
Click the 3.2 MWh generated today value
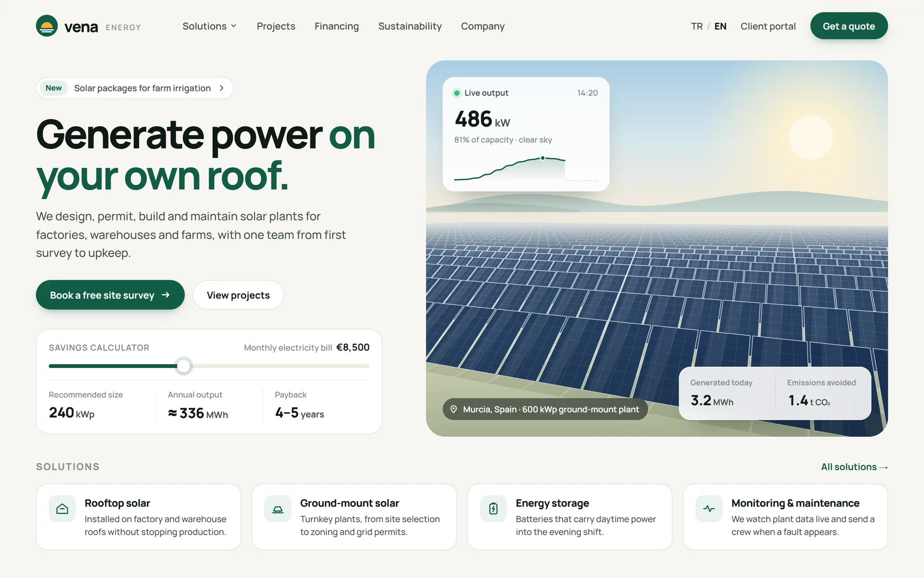coord(712,400)
